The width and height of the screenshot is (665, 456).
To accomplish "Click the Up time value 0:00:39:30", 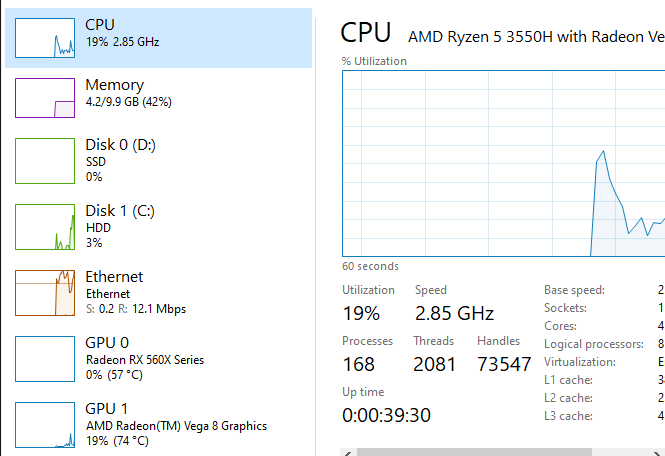I will 386,415.
